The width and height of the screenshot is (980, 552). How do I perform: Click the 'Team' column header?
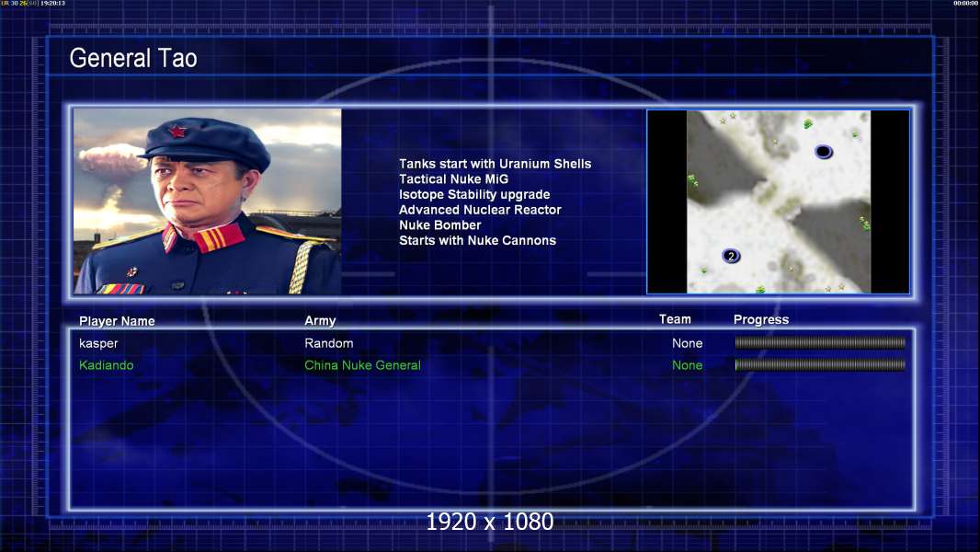click(675, 319)
